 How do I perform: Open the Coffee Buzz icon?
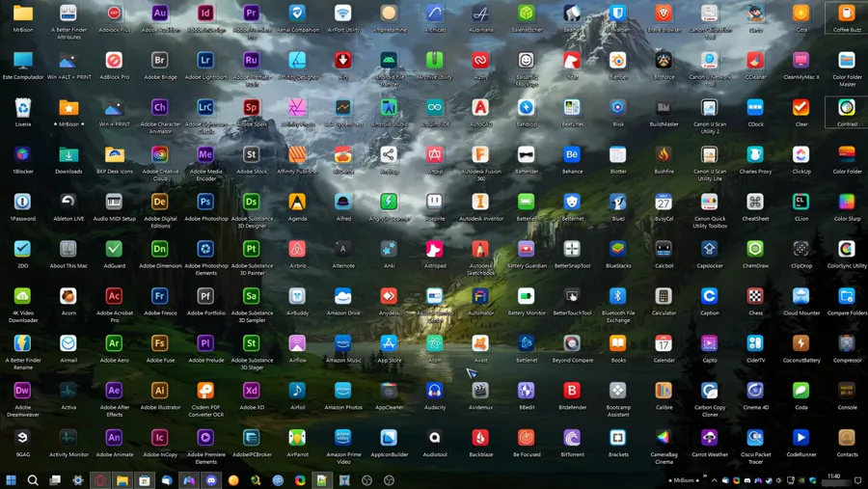(847, 14)
